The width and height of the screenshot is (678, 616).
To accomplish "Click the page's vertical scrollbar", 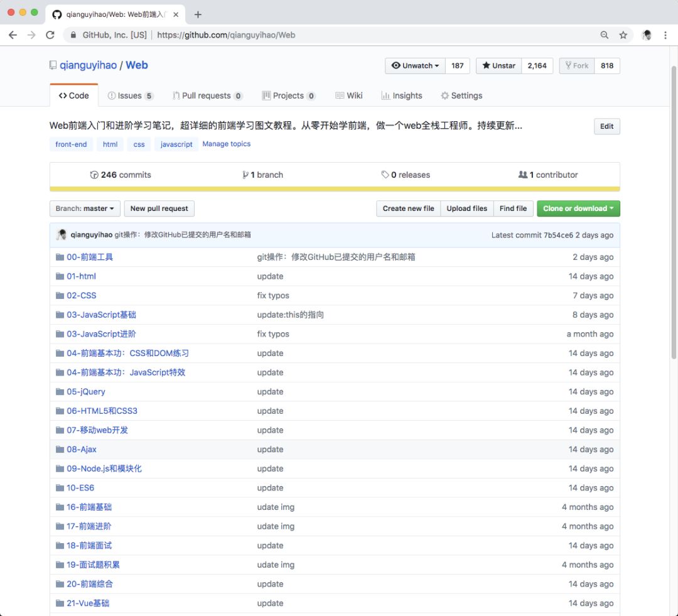I will (x=674, y=212).
